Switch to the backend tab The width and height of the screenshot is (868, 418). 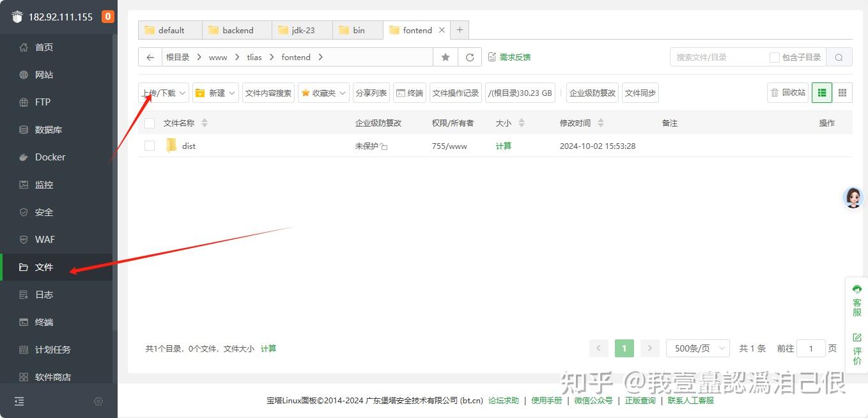[x=236, y=29]
